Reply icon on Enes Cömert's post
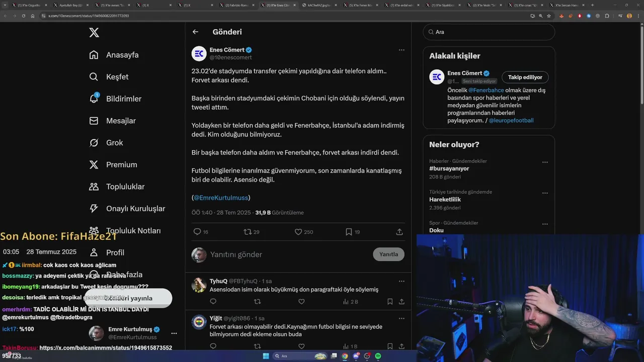Screen dimensions: 644x362 [x=197, y=232]
